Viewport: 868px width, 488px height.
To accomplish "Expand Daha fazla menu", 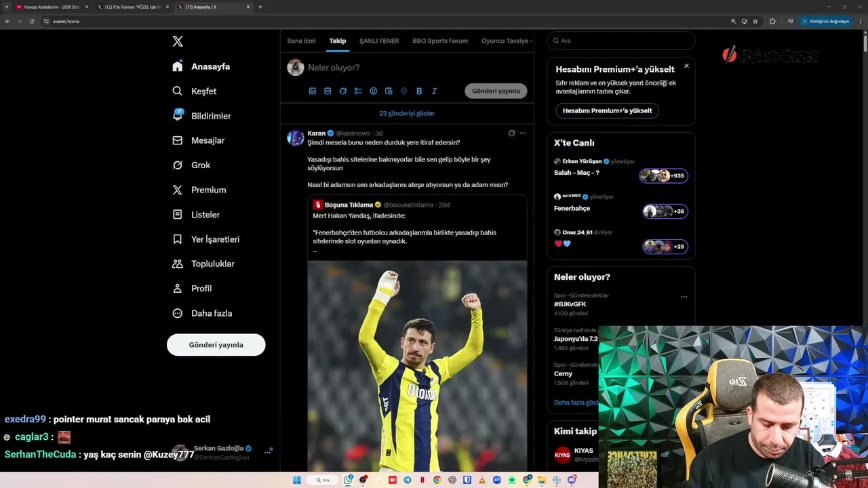I will pos(202,313).
